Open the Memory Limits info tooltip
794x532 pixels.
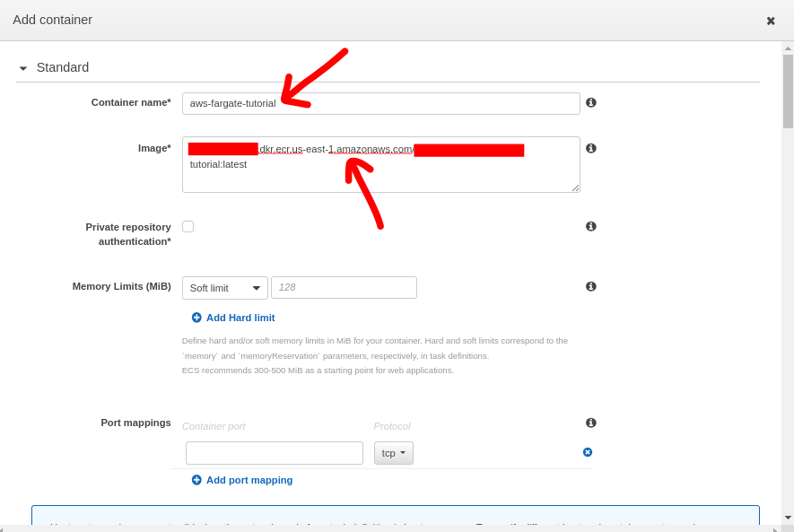[x=590, y=286]
